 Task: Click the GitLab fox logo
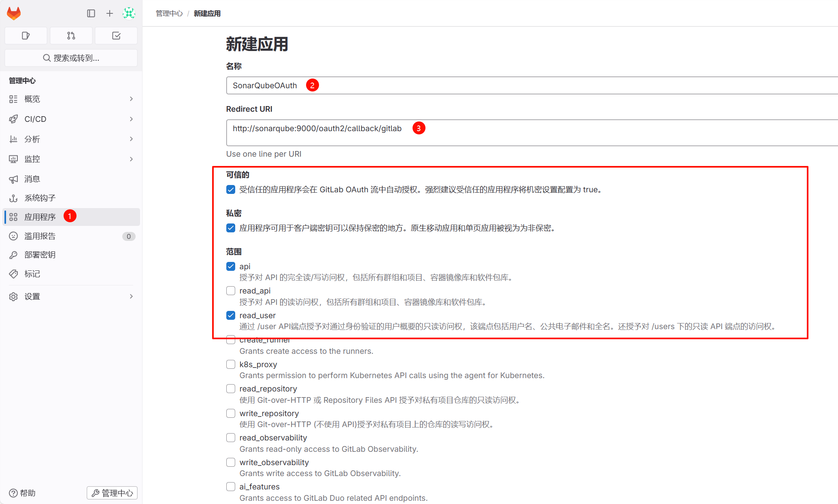14,13
